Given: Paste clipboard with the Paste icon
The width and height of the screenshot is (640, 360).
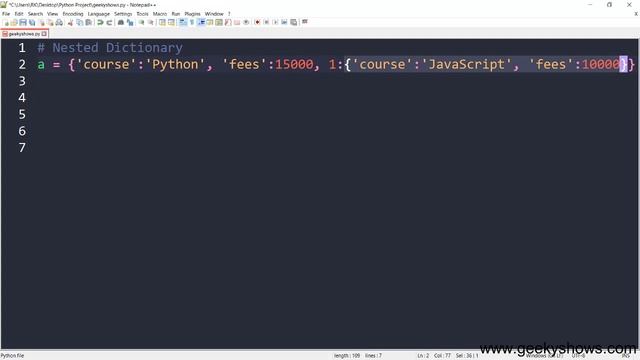Looking at the screenshot, I should [88, 22].
